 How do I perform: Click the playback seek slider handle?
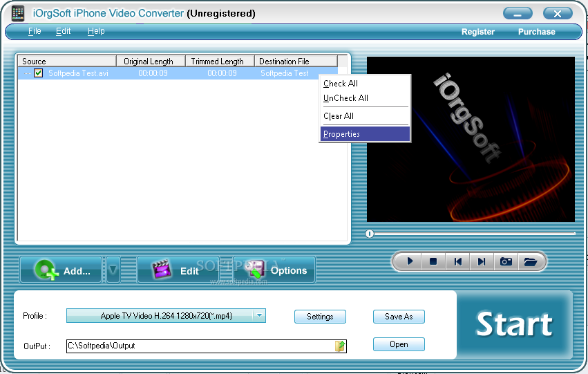pyautogui.click(x=370, y=234)
